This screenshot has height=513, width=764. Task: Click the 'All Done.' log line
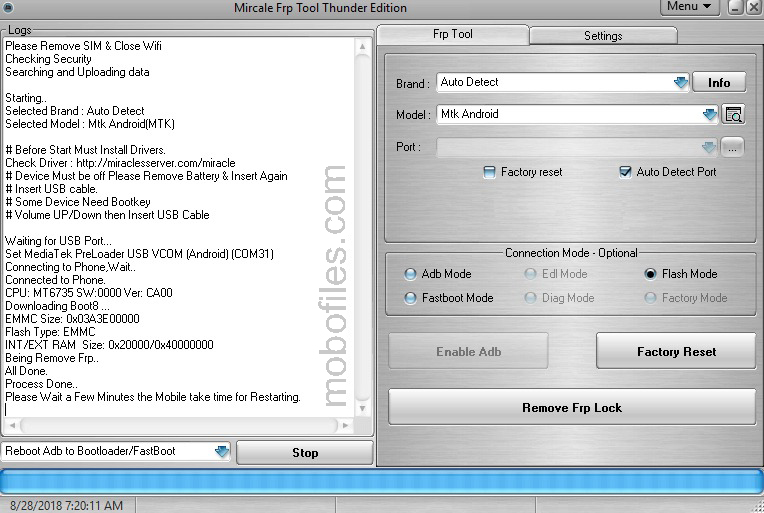pyautogui.click(x=26, y=371)
